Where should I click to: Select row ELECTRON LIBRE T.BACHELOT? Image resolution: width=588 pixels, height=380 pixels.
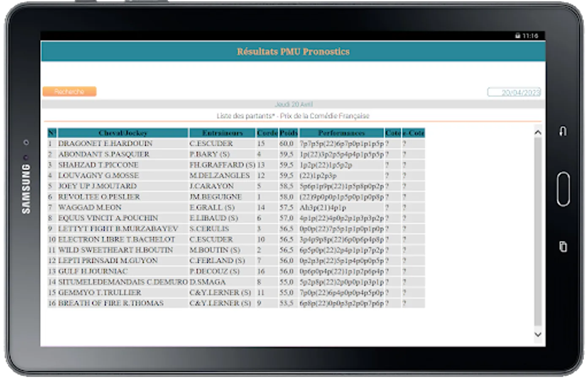(236, 239)
